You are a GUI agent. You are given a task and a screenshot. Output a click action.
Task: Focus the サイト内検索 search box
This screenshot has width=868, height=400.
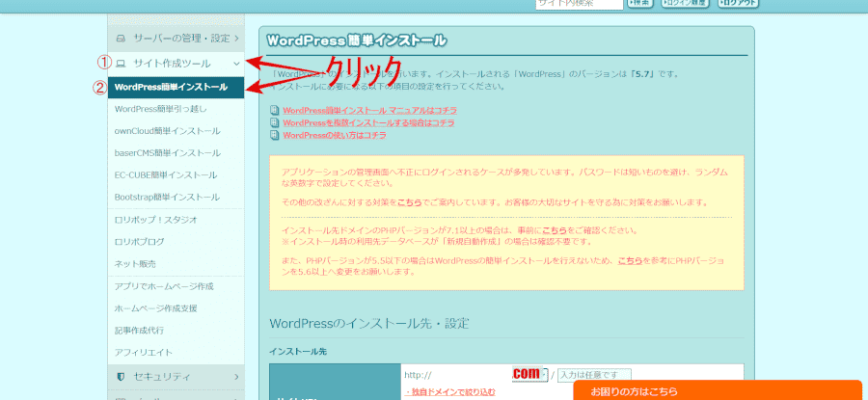580,3
